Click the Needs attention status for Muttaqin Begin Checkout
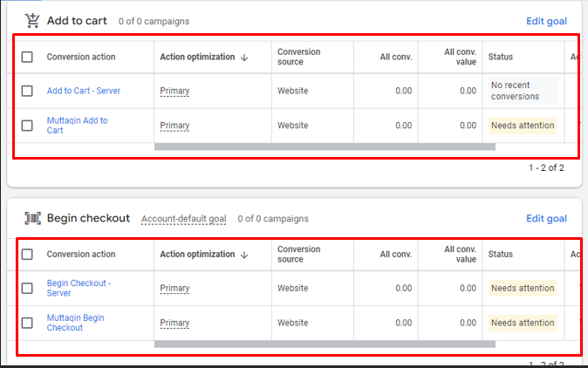Viewport: 588px width, 368px height. [x=522, y=323]
